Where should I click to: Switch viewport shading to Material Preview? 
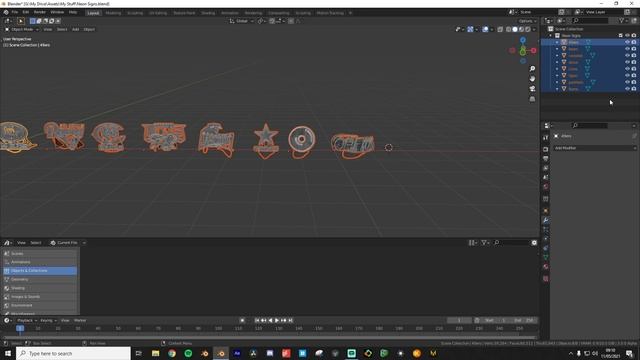click(x=521, y=29)
